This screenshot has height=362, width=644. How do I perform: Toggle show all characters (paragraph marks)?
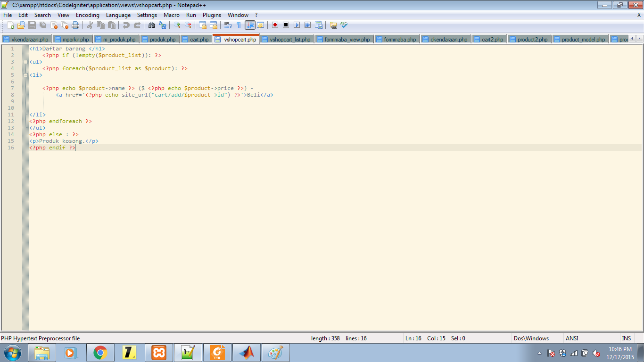click(239, 25)
